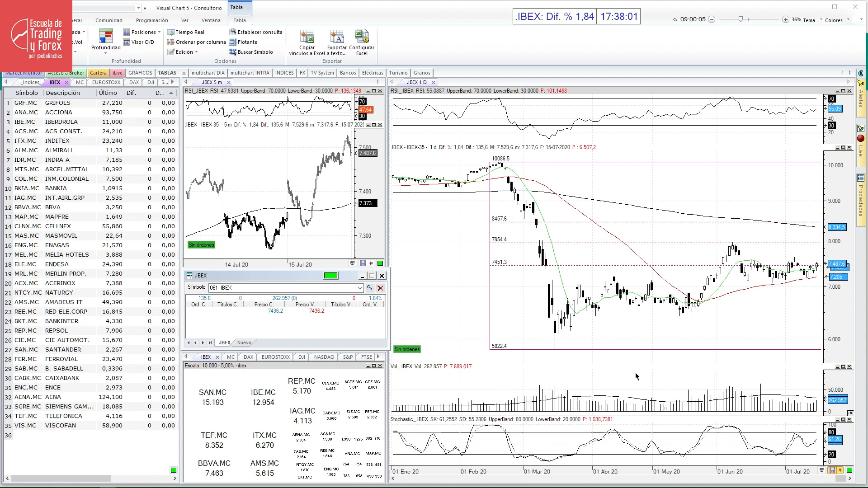Switch to the Eléctricas workspace tab
The image size is (868, 488).
click(x=373, y=73)
